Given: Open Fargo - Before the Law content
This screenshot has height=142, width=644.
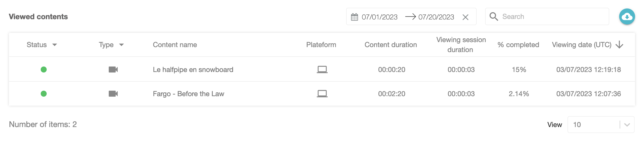Looking at the screenshot, I should click(x=188, y=94).
